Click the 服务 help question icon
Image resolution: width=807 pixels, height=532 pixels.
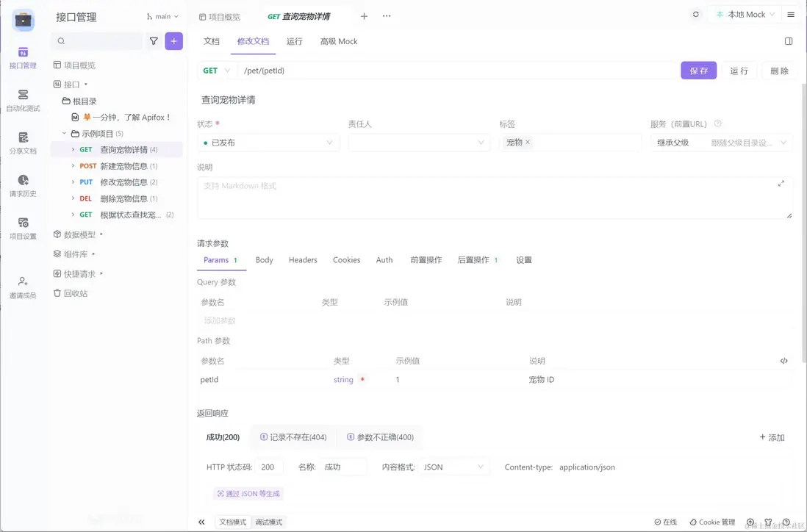tap(718, 123)
